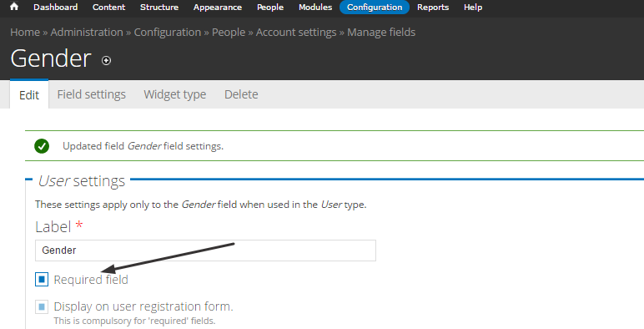
Task: Add Gender page to shortcuts via plus icon
Action: click(107, 60)
